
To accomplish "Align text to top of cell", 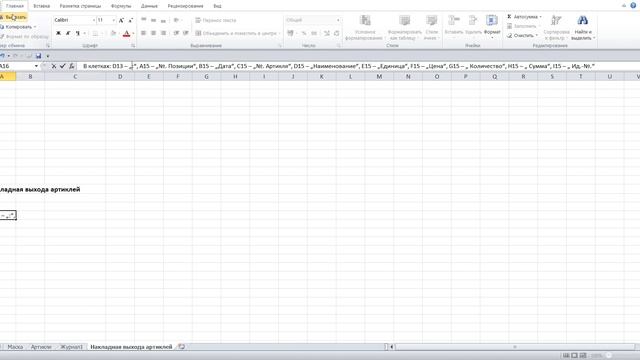I will point(144,20).
